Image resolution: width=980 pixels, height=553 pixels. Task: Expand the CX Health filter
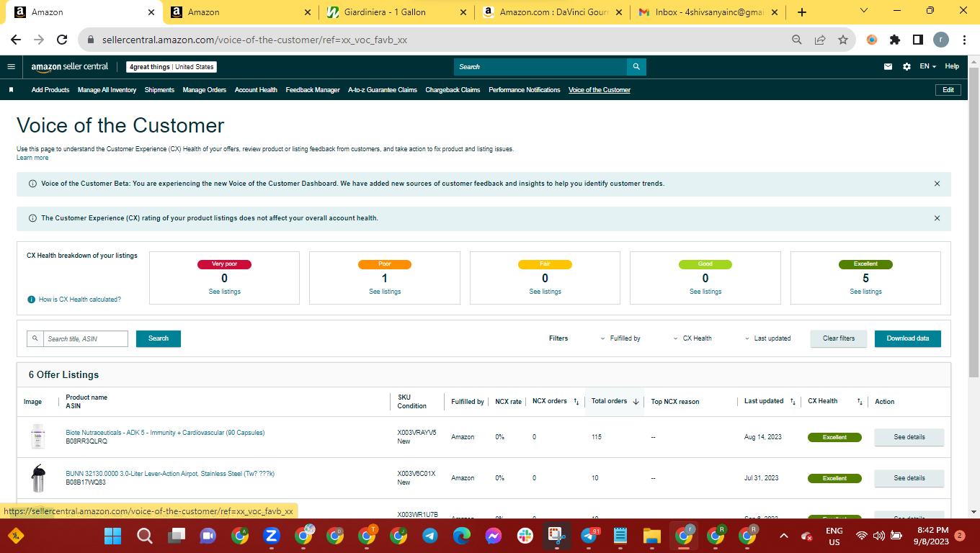click(692, 338)
